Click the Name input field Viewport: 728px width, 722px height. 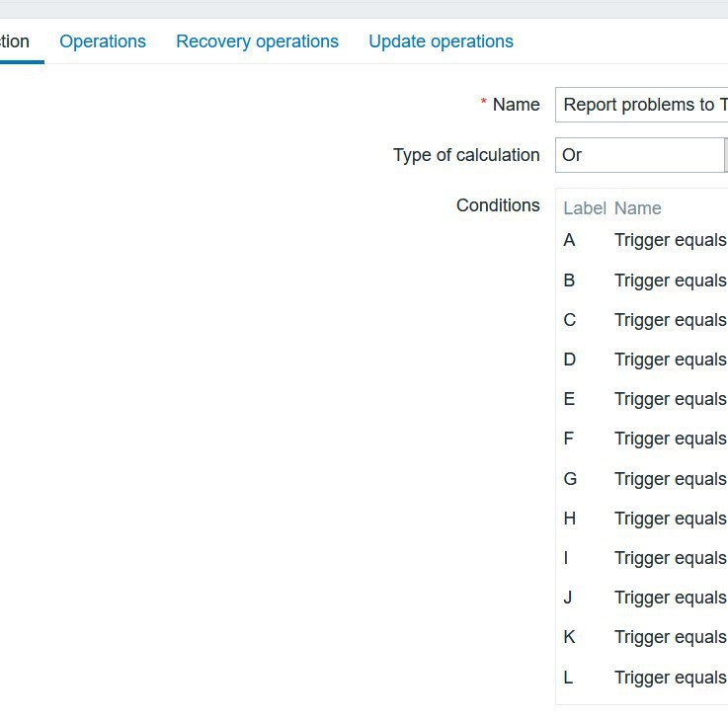click(x=642, y=105)
